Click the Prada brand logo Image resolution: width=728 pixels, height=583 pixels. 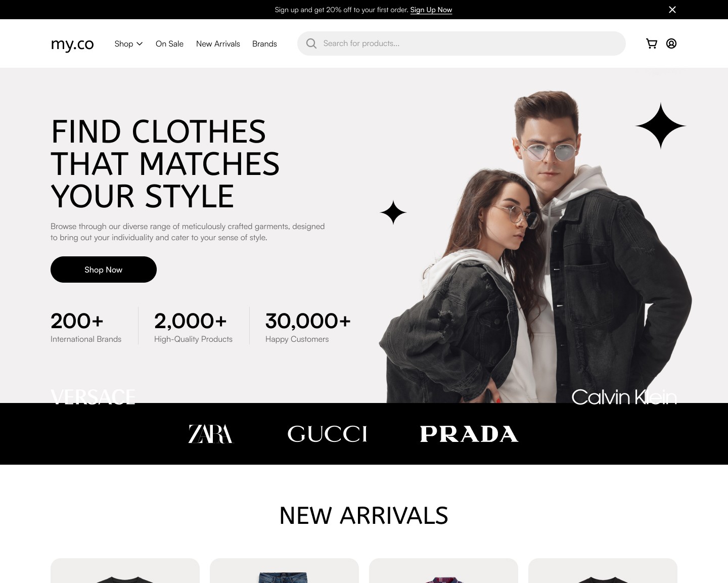point(469,434)
